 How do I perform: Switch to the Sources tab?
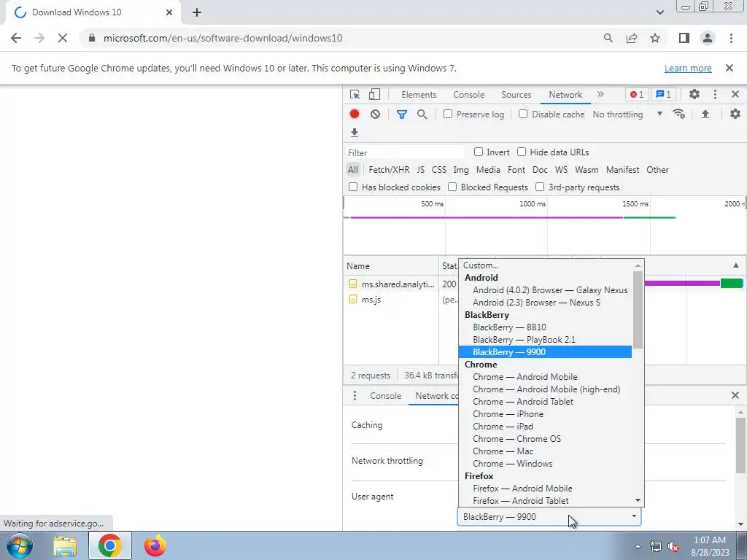516,94
